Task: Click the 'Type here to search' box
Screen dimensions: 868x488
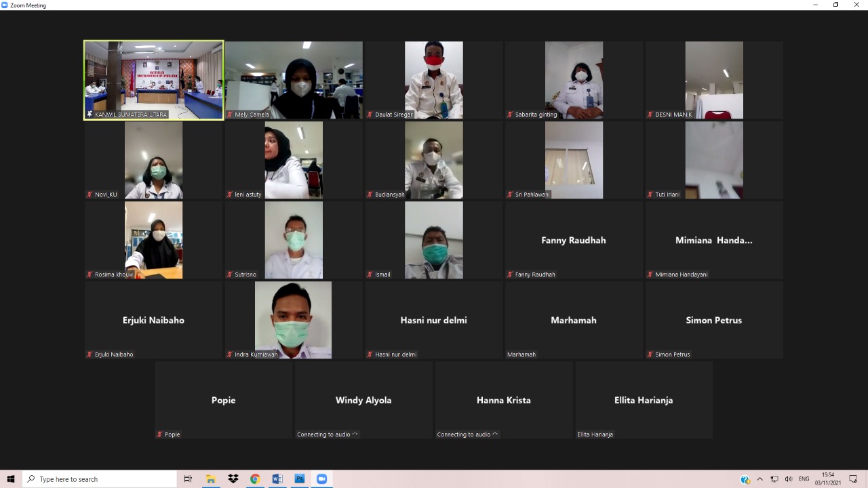Action: [100, 479]
